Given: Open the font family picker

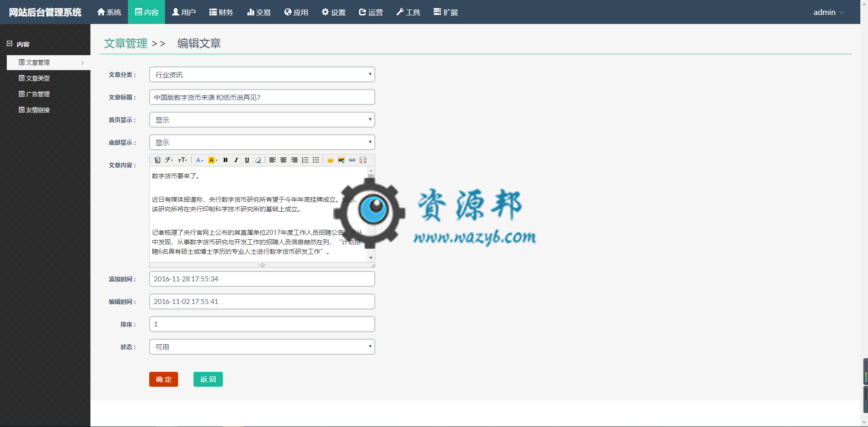Looking at the screenshot, I should (x=169, y=160).
